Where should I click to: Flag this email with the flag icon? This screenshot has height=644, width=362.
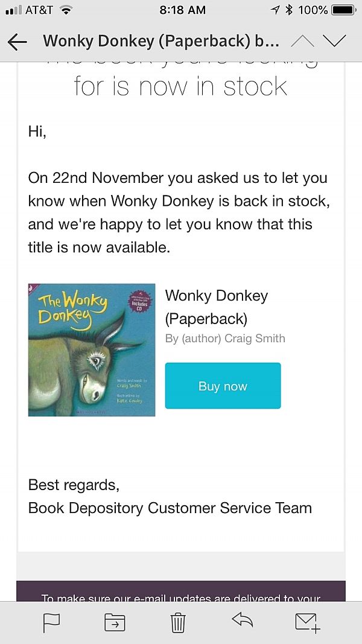(x=52, y=623)
